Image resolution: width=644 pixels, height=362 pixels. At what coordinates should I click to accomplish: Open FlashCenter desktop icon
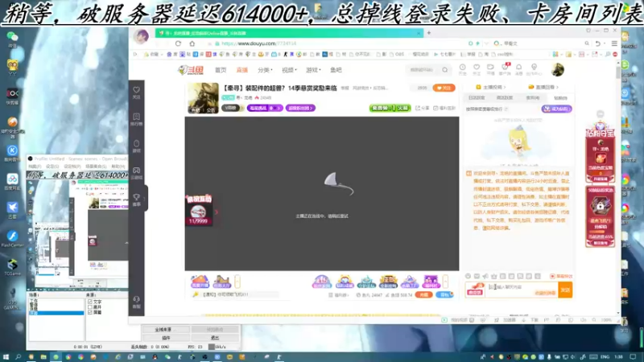[x=12, y=238]
